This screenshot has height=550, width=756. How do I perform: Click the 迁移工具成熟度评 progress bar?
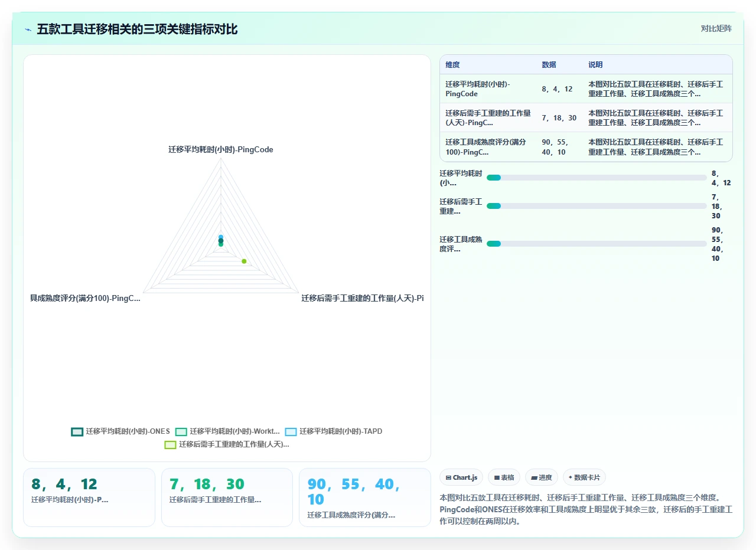[597, 244]
